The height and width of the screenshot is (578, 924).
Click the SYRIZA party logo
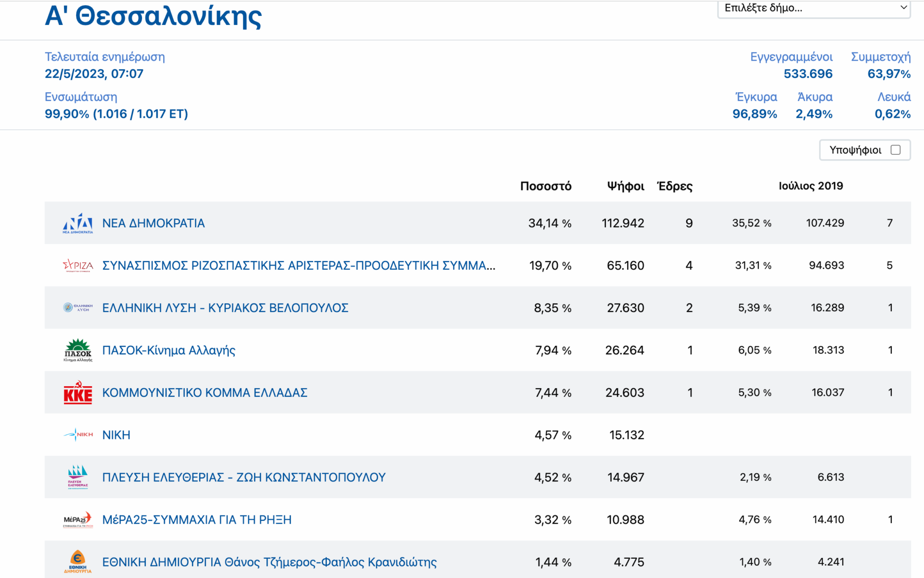77,265
